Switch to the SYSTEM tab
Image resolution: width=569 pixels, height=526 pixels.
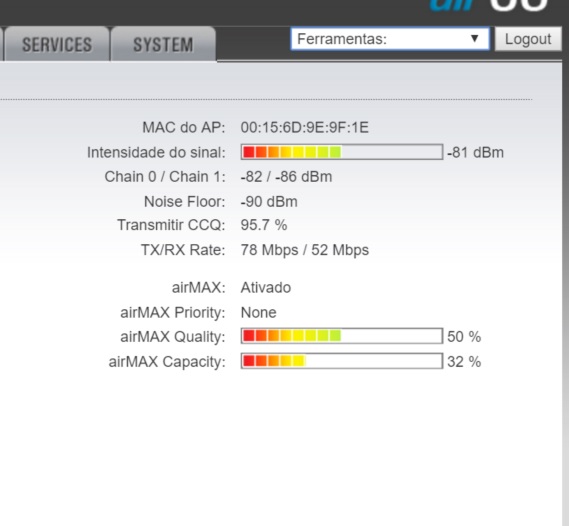tap(163, 44)
